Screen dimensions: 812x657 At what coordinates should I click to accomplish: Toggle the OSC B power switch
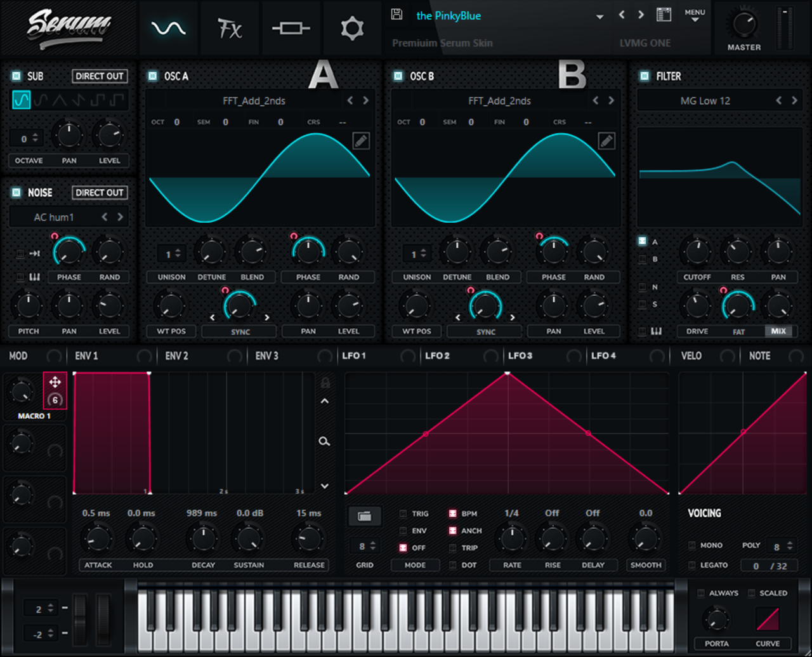point(398,76)
